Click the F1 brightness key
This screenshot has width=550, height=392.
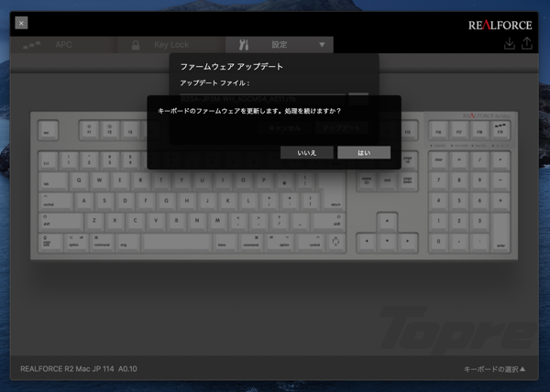click(x=89, y=130)
